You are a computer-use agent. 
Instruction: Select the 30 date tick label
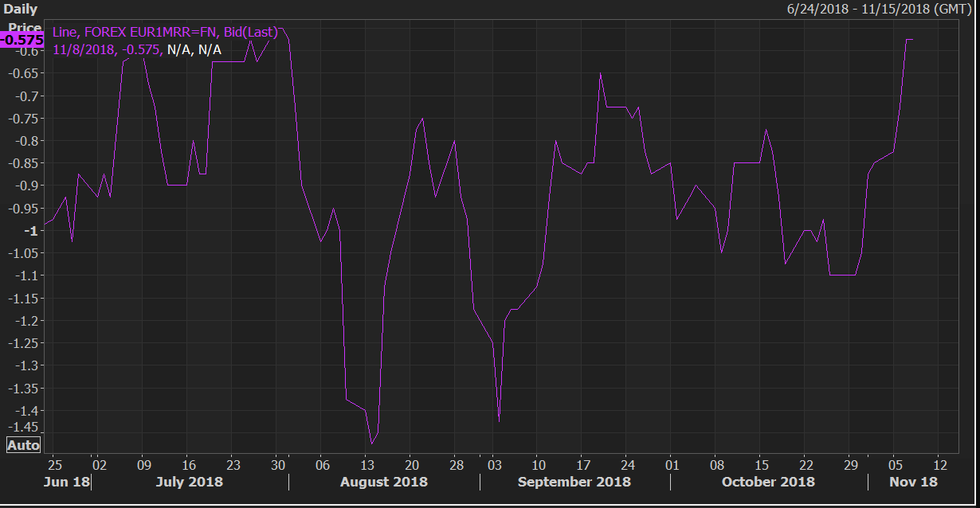[278, 464]
